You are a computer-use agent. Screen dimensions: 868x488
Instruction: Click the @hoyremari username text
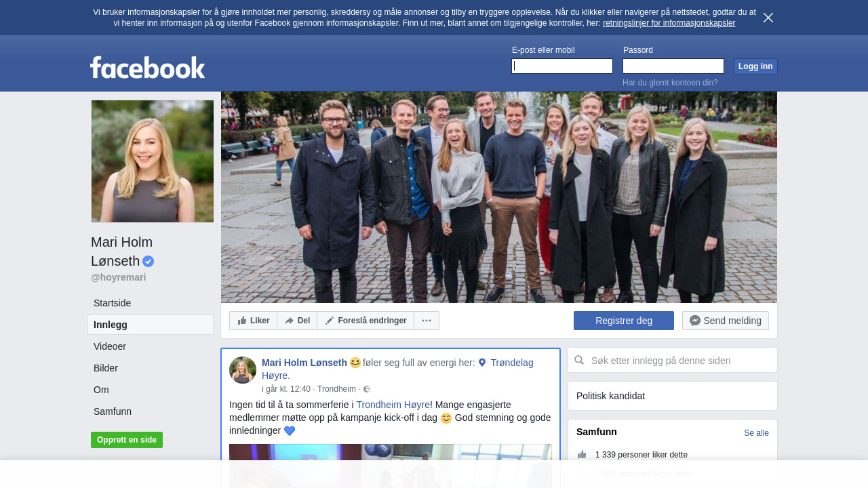(x=119, y=277)
